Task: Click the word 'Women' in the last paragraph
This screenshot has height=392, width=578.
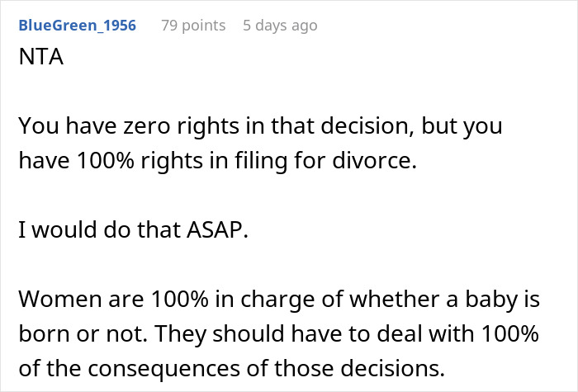Action: [x=60, y=299]
